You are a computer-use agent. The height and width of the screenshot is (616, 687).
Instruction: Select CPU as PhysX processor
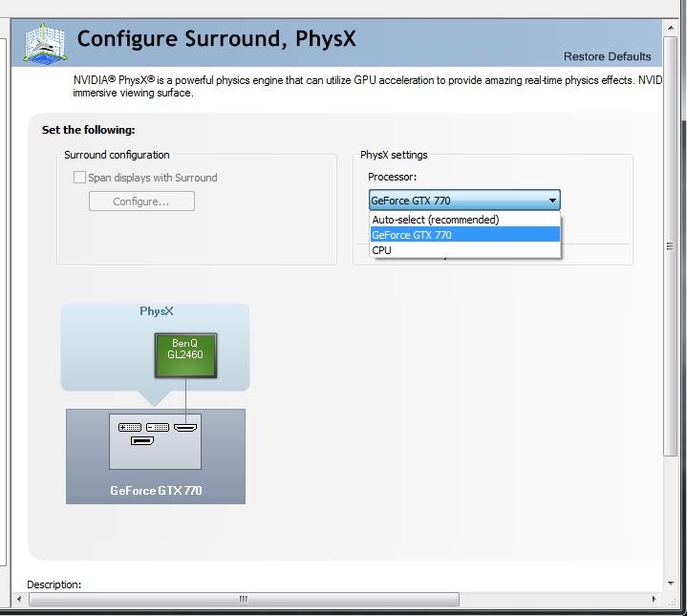(465, 250)
